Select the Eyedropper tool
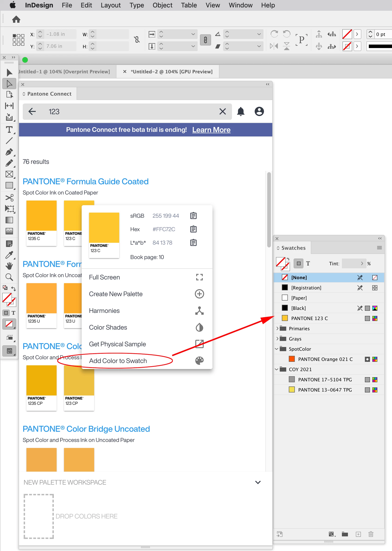The height and width of the screenshot is (551, 392). click(x=9, y=255)
